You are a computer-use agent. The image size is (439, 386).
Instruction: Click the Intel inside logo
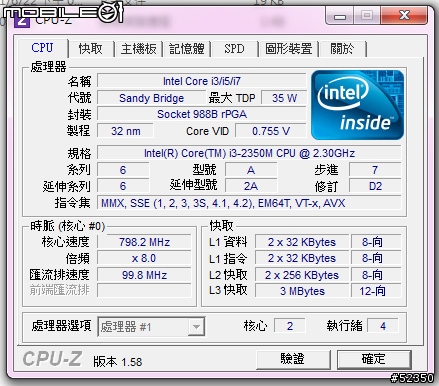[357, 105]
